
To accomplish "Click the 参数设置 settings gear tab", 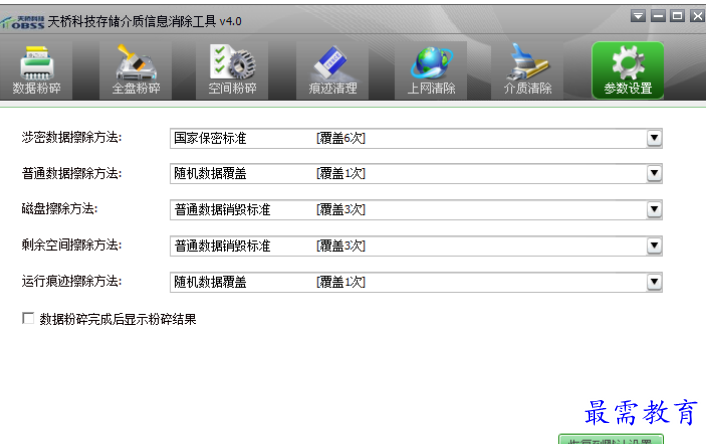I will (x=628, y=70).
